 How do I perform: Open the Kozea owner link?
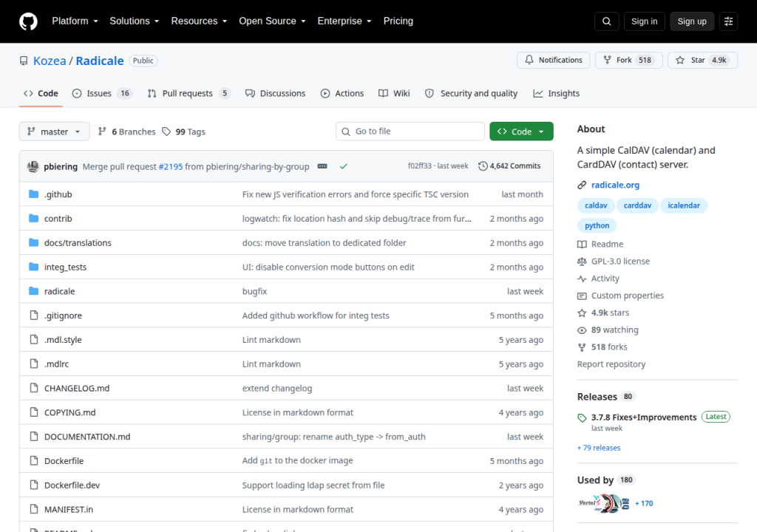(x=50, y=61)
